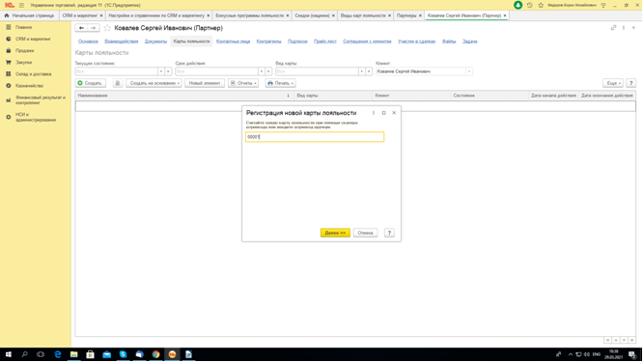The height and width of the screenshot is (362, 644).
Task: Open service settings icon next to user name
Action: tap(603, 5)
